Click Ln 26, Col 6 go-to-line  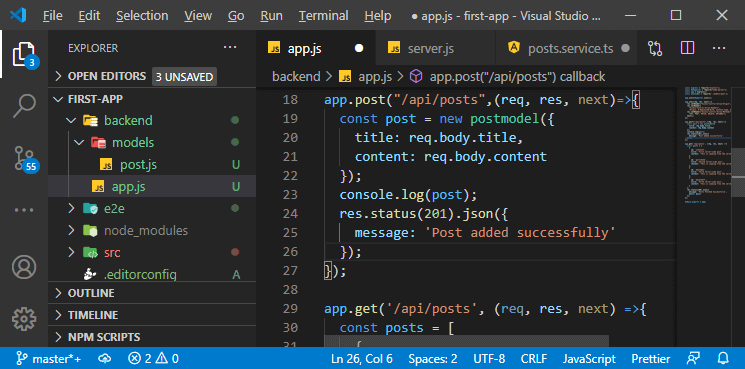[x=362, y=359]
